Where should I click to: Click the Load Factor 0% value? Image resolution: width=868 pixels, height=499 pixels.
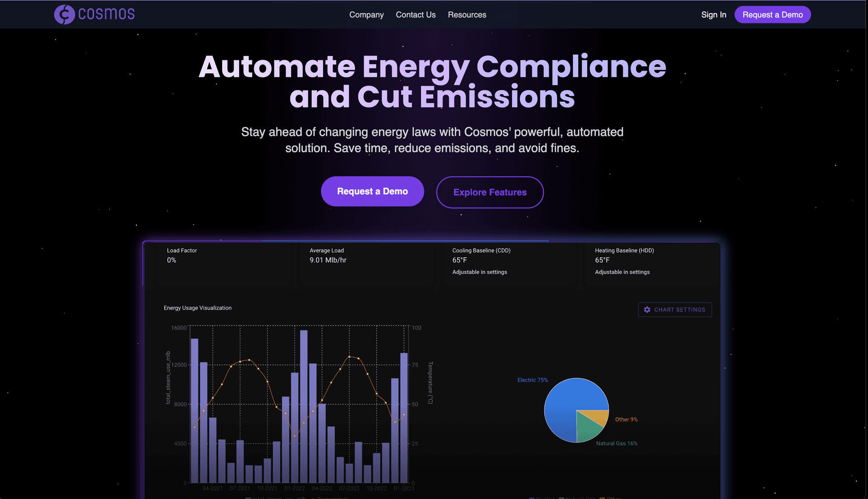171,260
